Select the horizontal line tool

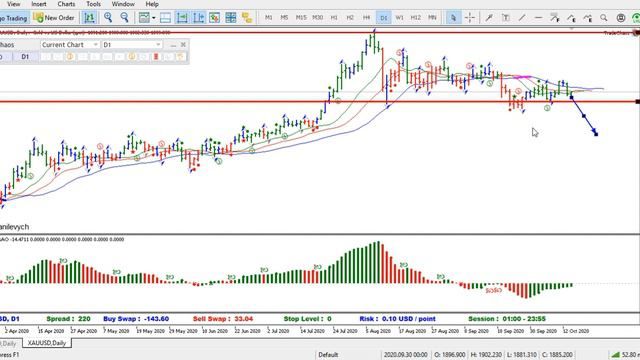click(538, 18)
